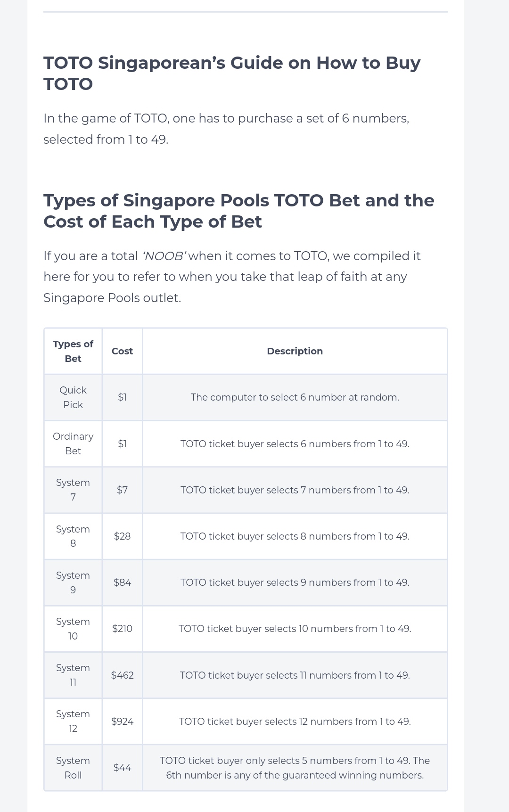Click the 'selects 12 numbers' description cell
This screenshot has width=509, height=812.
(x=295, y=722)
